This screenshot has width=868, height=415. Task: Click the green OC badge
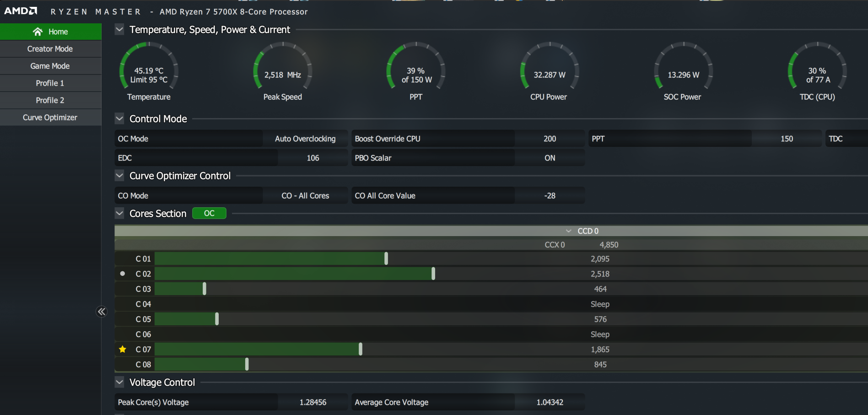209,213
